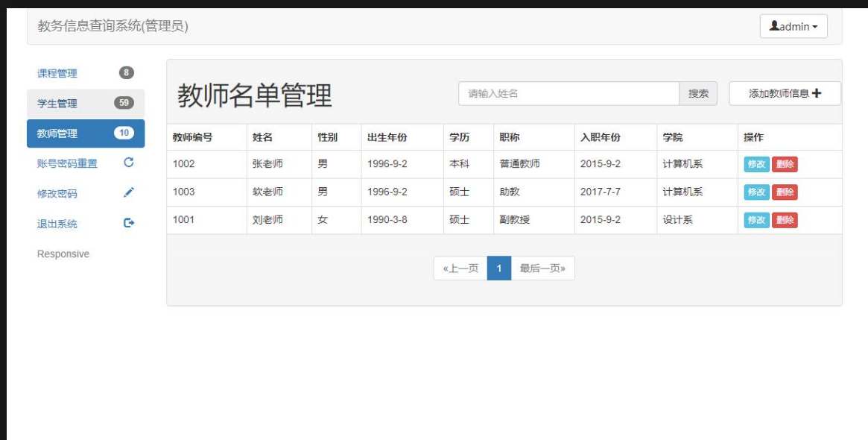Click the badge 10 beside 教师管理
This screenshot has height=440, width=868.
(x=124, y=133)
